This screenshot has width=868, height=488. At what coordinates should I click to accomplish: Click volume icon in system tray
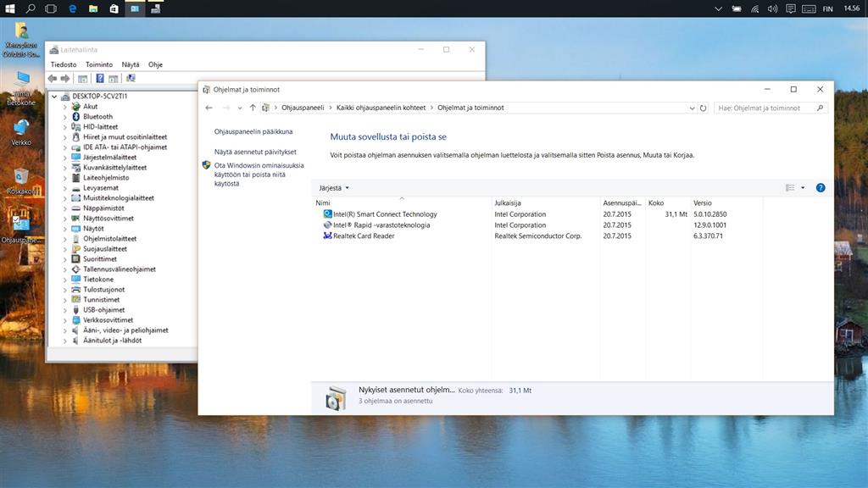click(772, 8)
